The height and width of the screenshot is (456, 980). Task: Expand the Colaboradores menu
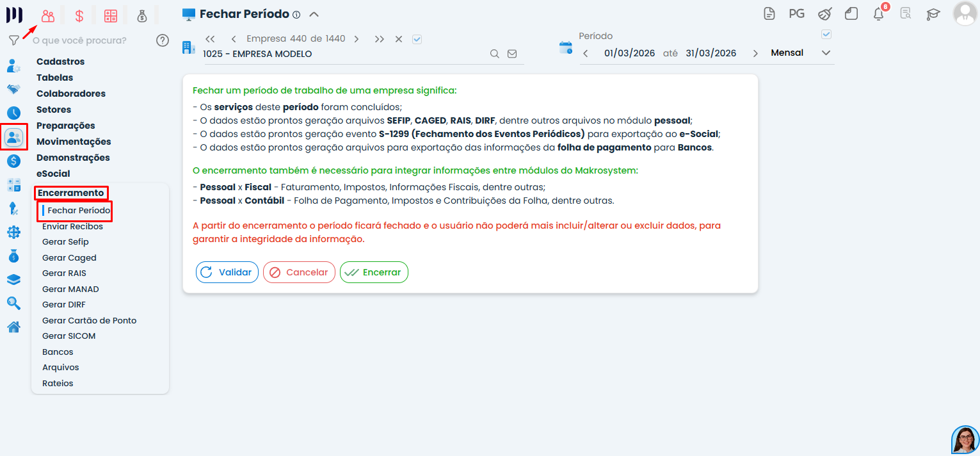71,94
